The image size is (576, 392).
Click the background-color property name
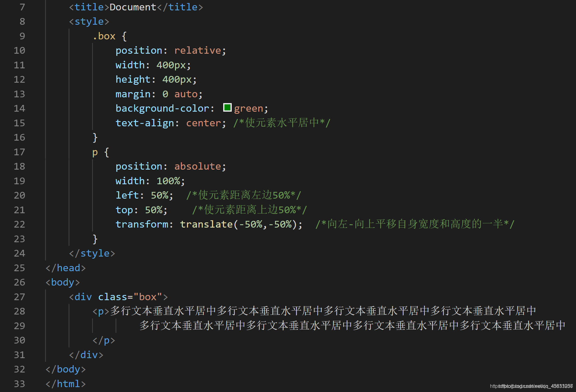pos(163,108)
